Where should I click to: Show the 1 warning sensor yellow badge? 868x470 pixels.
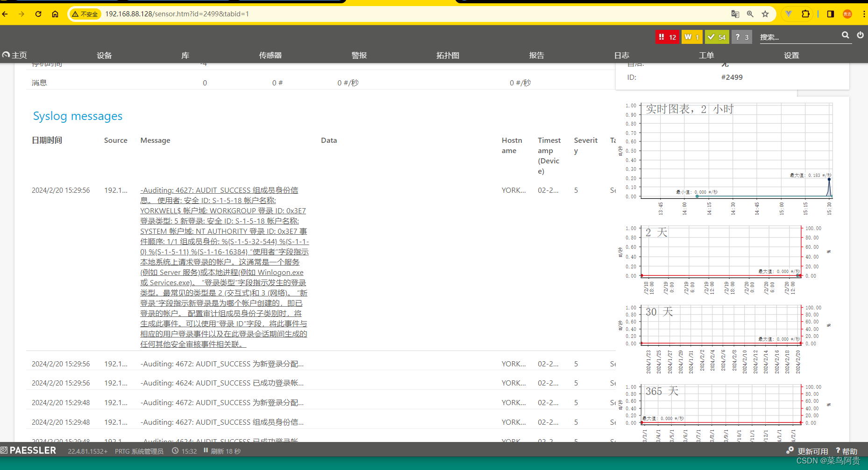tap(691, 37)
